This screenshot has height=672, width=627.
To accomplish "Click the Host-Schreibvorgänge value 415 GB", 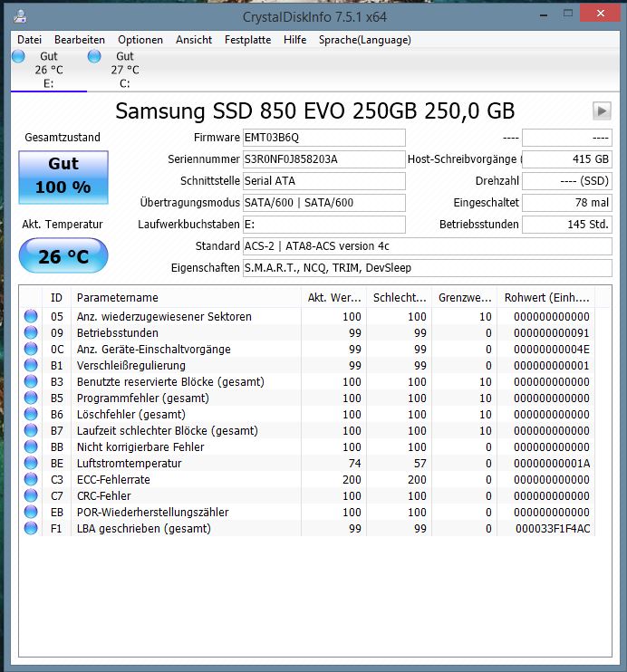I will (x=567, y=159).
